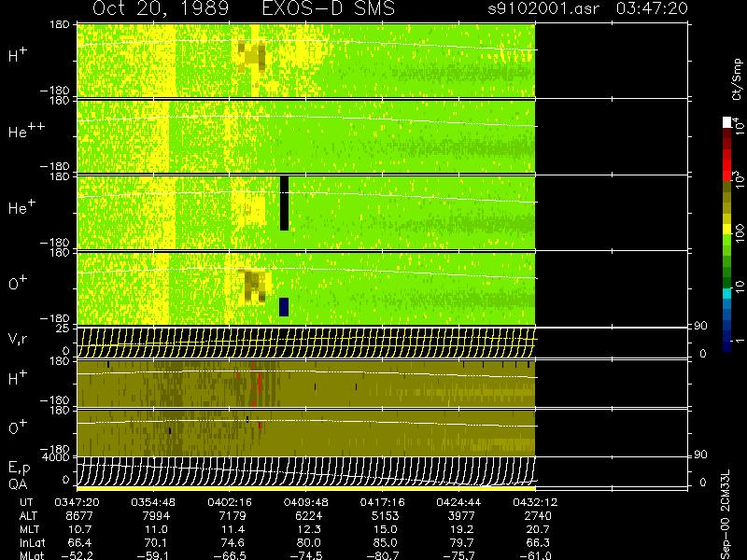
Task: Click the UT value '0432:12'
Action: point(534,502)
